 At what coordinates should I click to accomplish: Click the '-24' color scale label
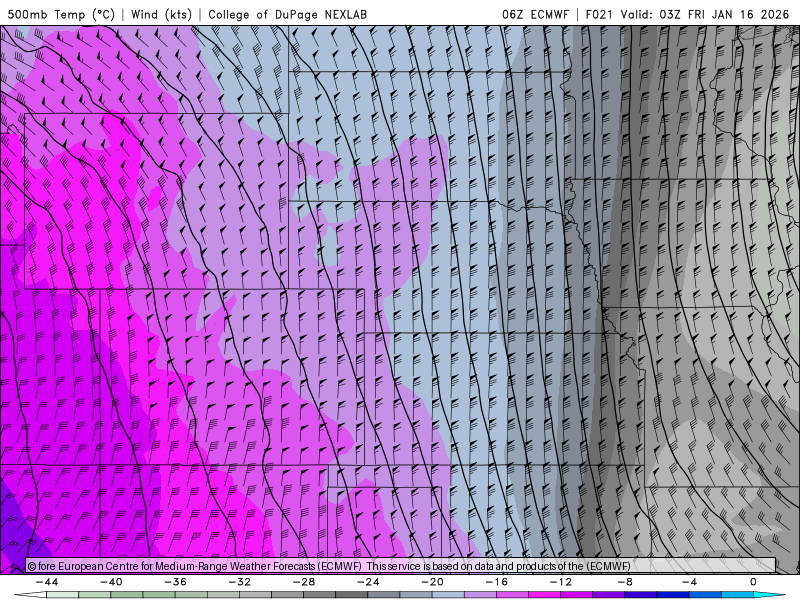click(368, 582)
